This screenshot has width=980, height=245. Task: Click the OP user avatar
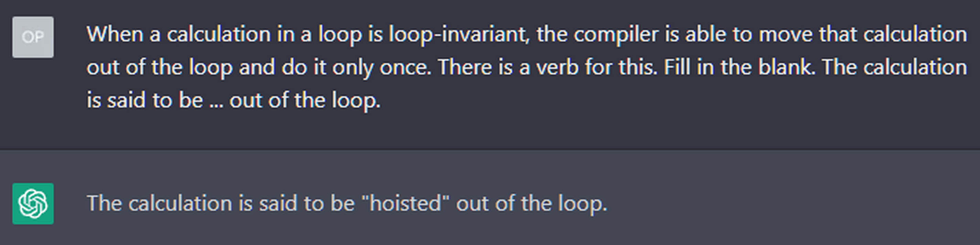click(x=33, y=37)
